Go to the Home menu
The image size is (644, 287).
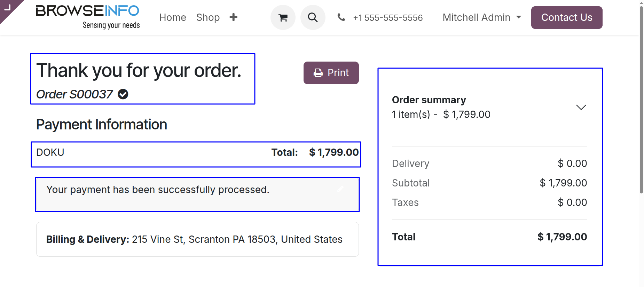[x=173, y=17]
